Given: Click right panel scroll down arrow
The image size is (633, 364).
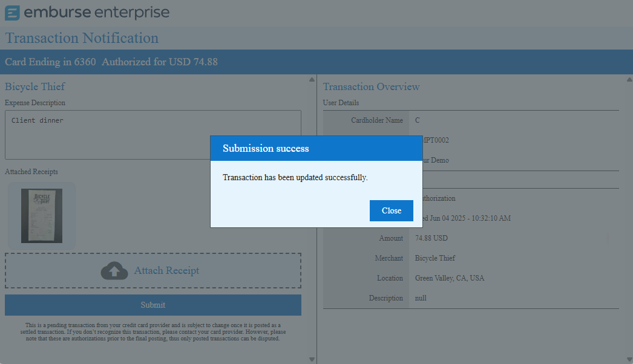Looking at the screenshot, I should (x=629, y=359).
